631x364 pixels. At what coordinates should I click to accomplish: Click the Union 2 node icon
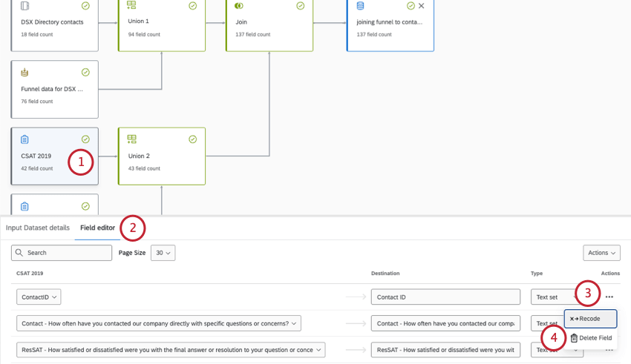point(132,139)
